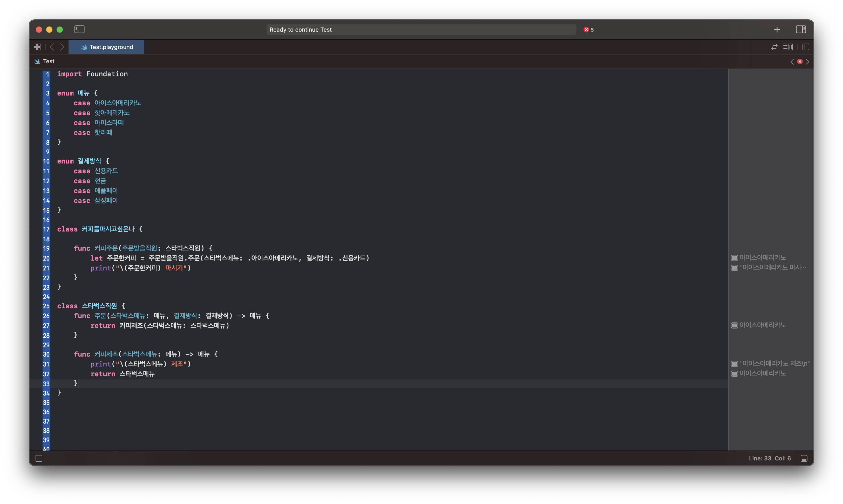Click the "아이스아메리카노 제조\n" result text
Image resolution: width=843 pixels, height=504 pixels.
(775, 364)
